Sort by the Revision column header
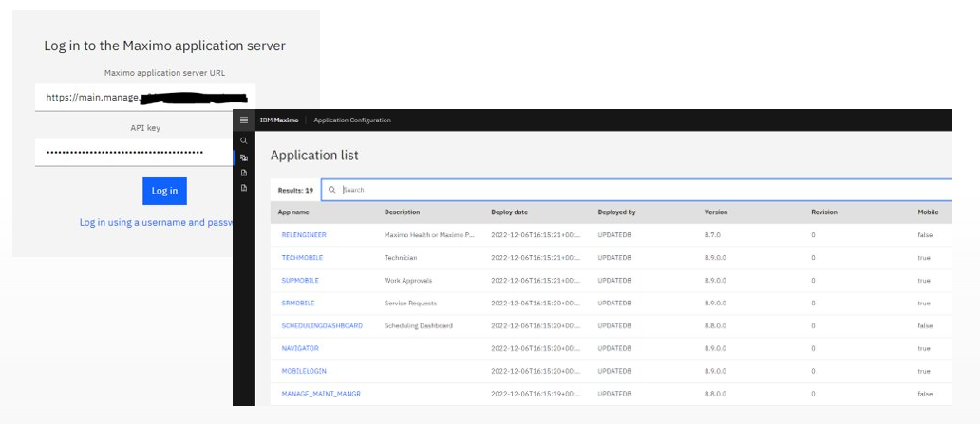980x424 pixels. coord(823,212)
